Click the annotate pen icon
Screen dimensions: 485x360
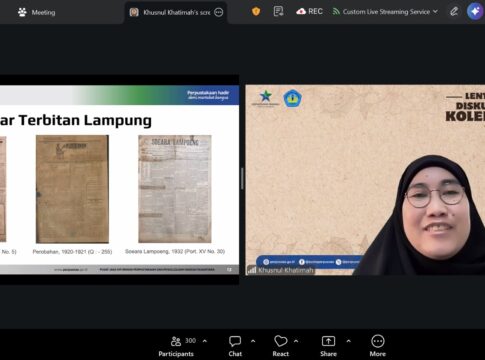pos(454,12)
